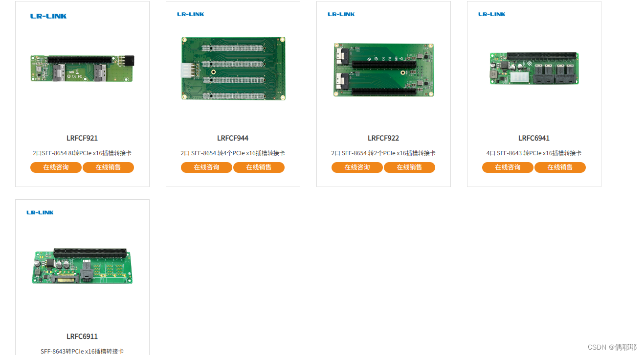This screenshot has width=644, height=355.
Task: Click LR-LINK logo on the LRFC6911 card
Action: pos(40,213)
